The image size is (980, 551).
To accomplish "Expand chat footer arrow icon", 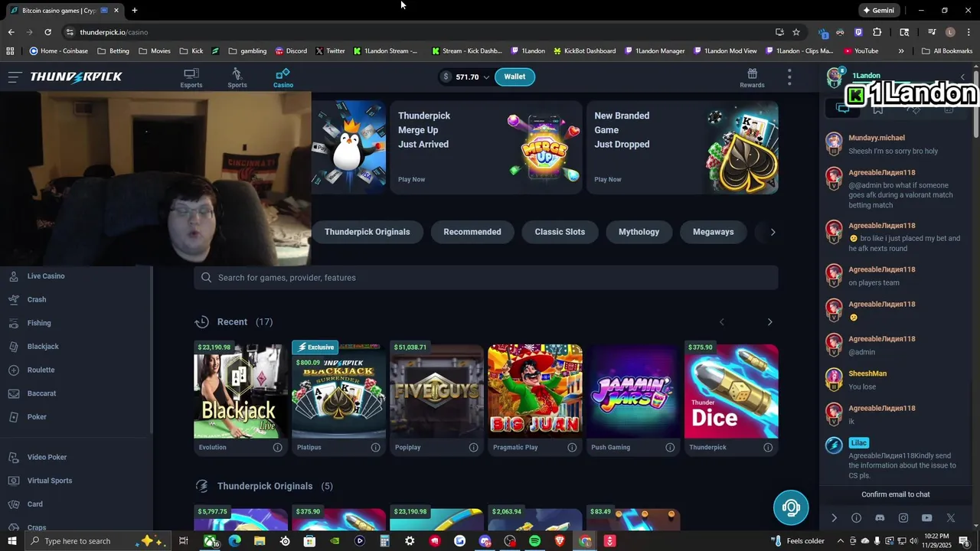I will click(834, 518).
